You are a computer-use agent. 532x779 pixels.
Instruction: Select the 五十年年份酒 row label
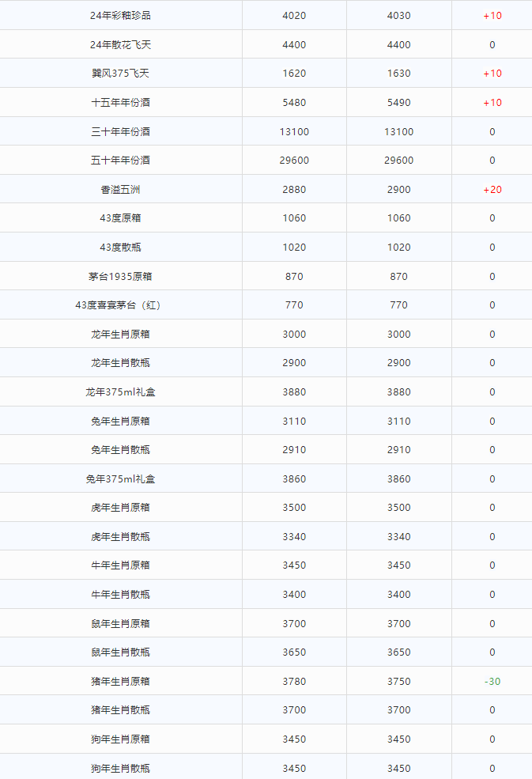(x=120, y=161)
